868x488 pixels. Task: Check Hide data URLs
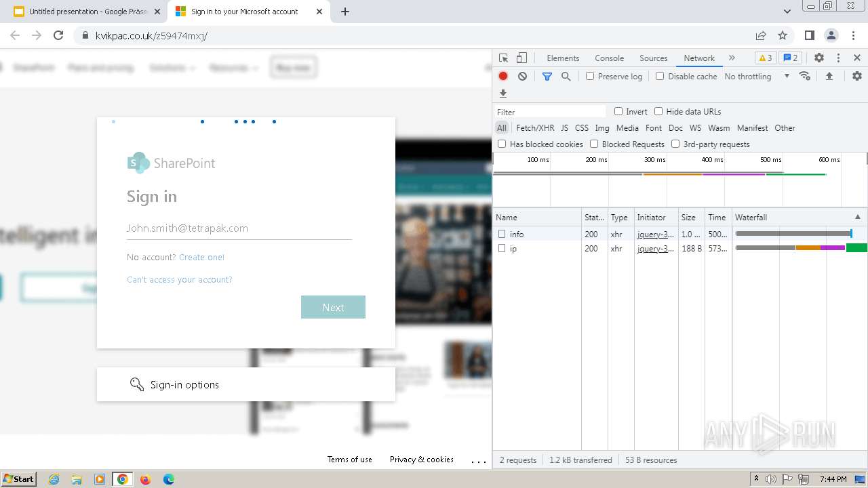click(x=658, y=112)
